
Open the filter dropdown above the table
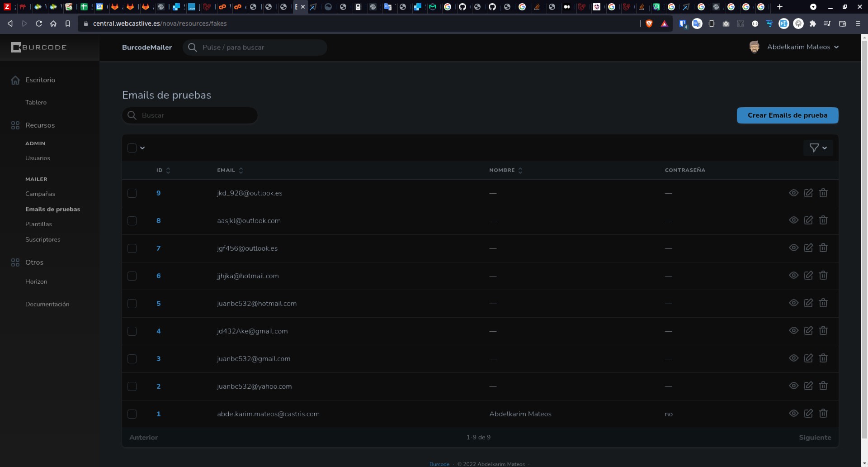pyautogui.click(x=818, y=148)
